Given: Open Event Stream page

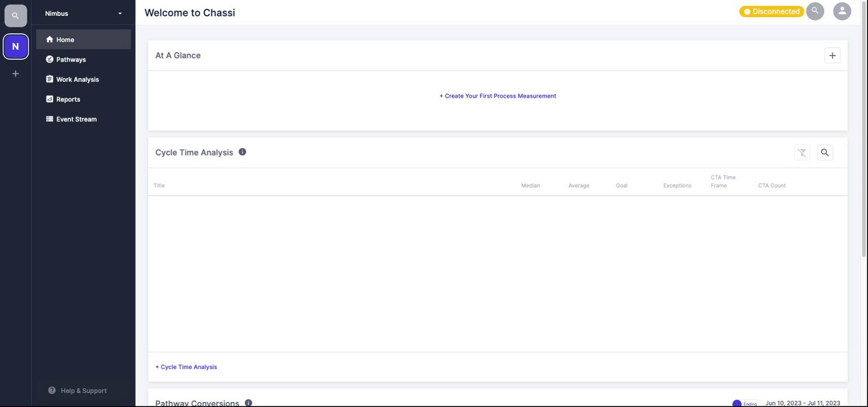Looking at the screenshot, I should click(84, 119).
